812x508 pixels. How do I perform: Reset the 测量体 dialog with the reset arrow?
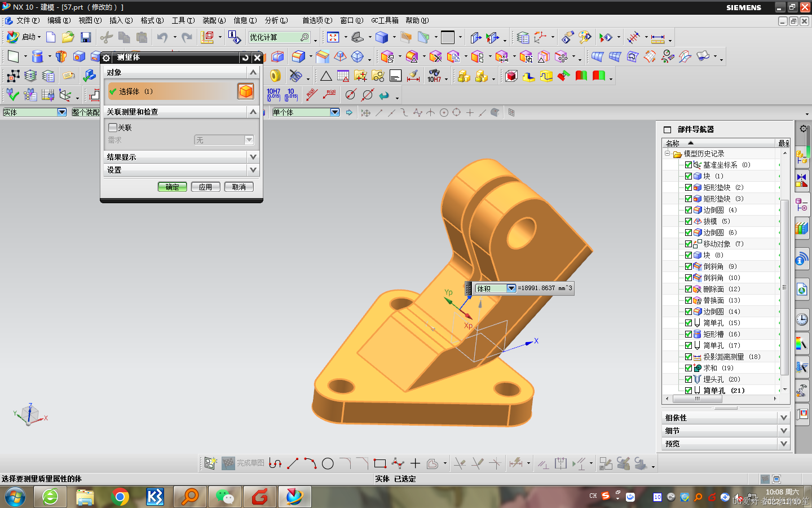tap(245, 58)
